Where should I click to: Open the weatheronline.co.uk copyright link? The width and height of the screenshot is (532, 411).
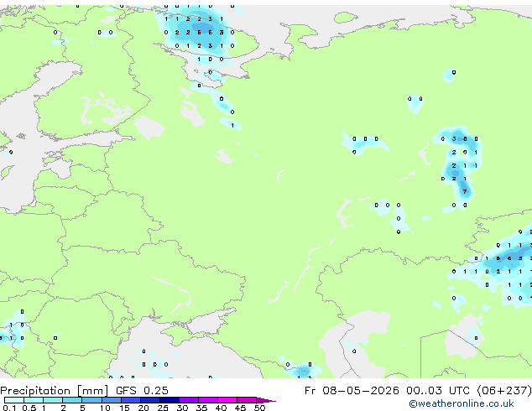pyautogui.click(x=462, y=403)
